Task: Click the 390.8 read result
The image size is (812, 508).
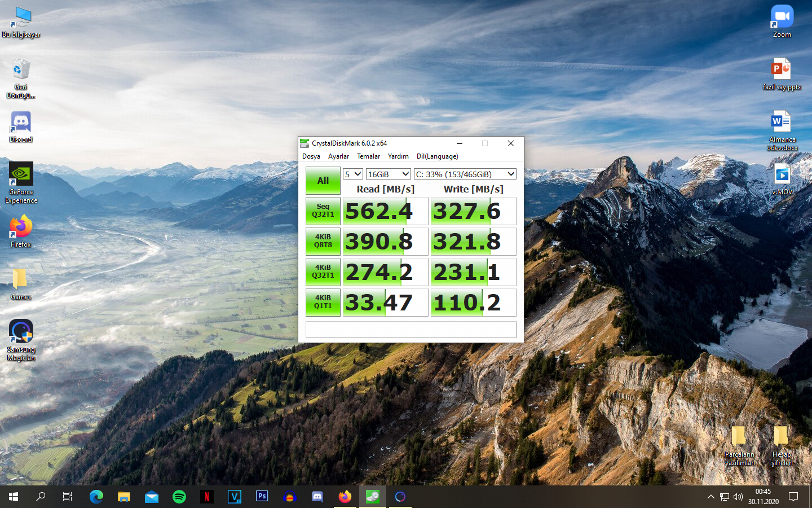Action: point(386,242)
